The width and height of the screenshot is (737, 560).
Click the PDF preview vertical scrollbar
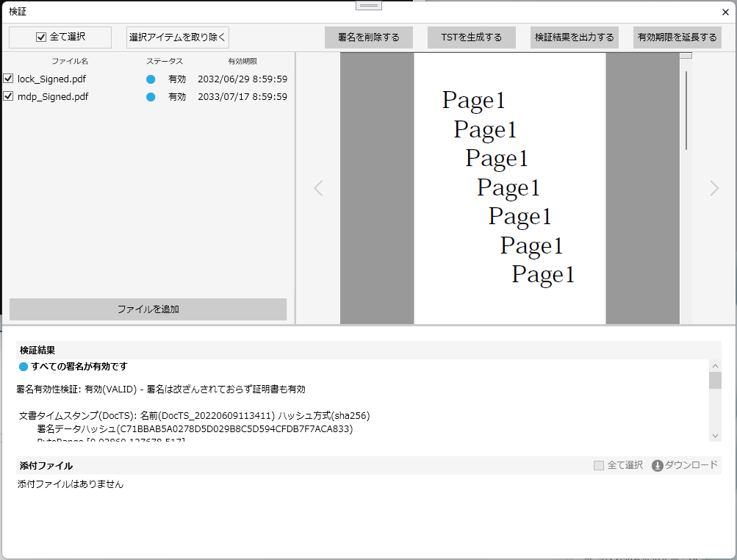[686, 110]
